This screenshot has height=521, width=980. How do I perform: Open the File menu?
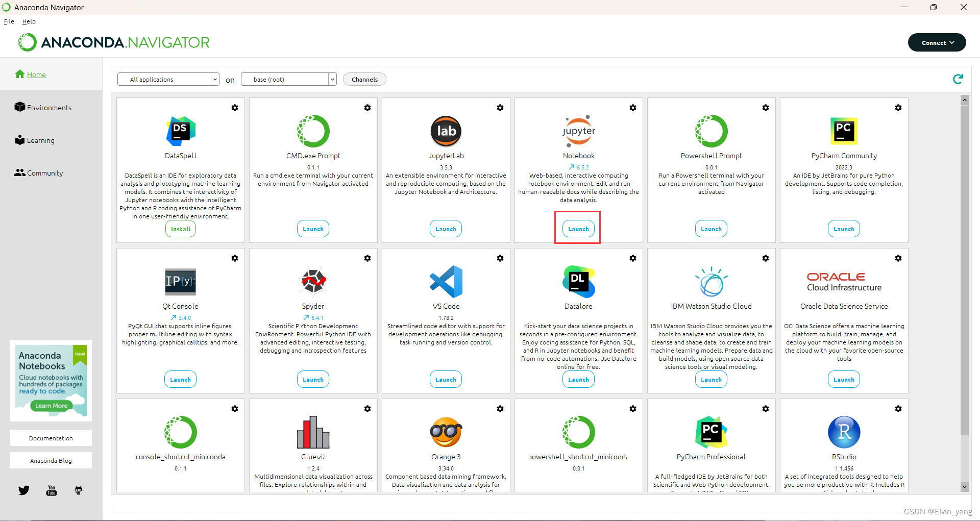pos(9,21)
